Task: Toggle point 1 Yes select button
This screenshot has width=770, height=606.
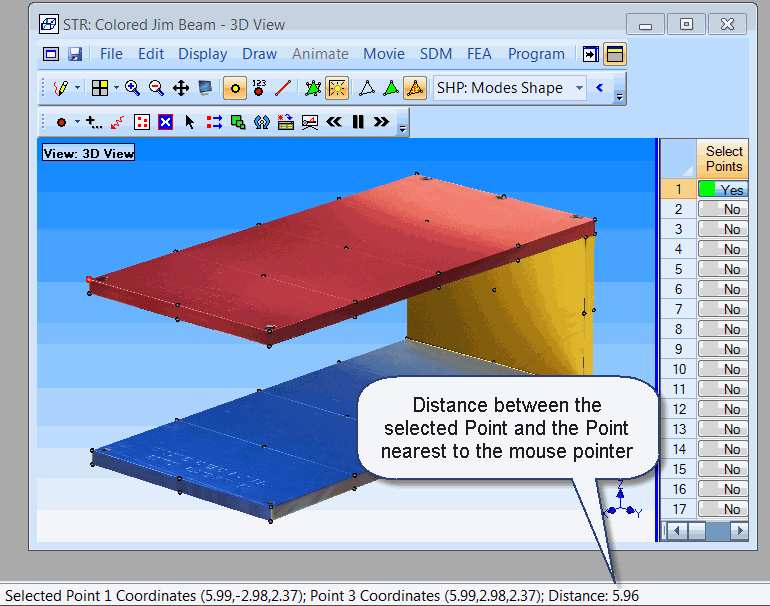Action: [x=722, y=189]
